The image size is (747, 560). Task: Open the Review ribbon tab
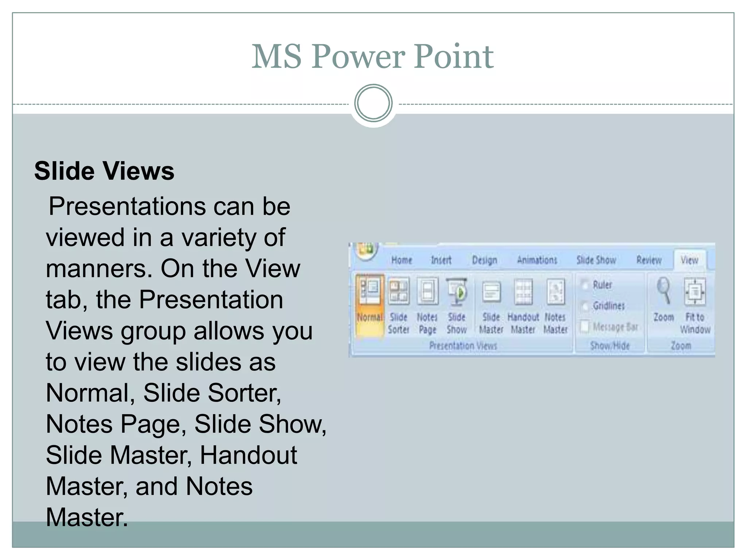click(x=649, y=260)
